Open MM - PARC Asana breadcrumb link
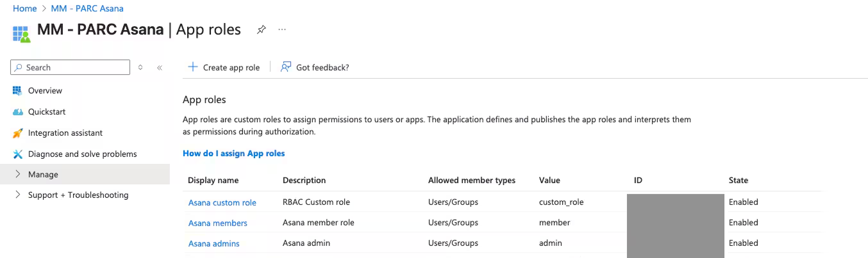Screen dimensions: 868x258 (87, 8)
